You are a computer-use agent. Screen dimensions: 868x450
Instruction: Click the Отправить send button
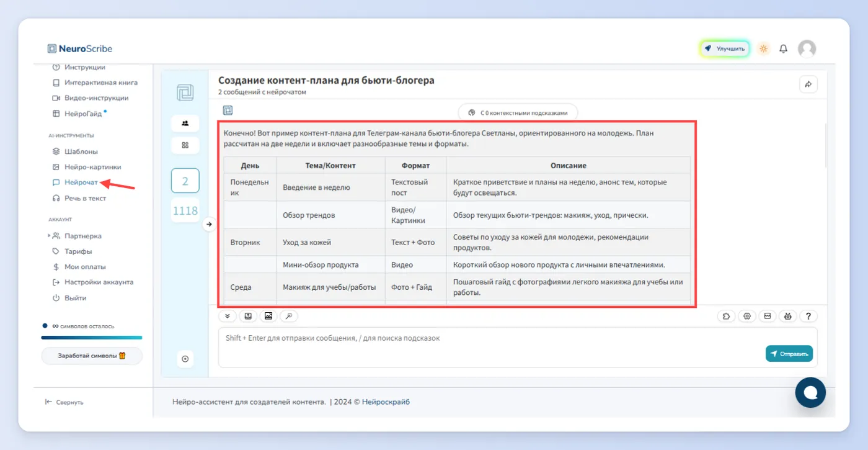pos(789,354)
